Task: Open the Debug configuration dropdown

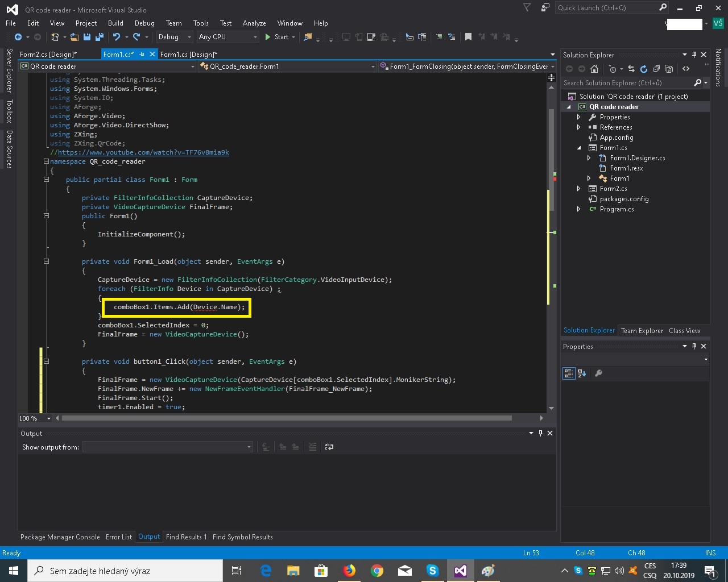Action: pyautogui.click(x=174, y=37)
